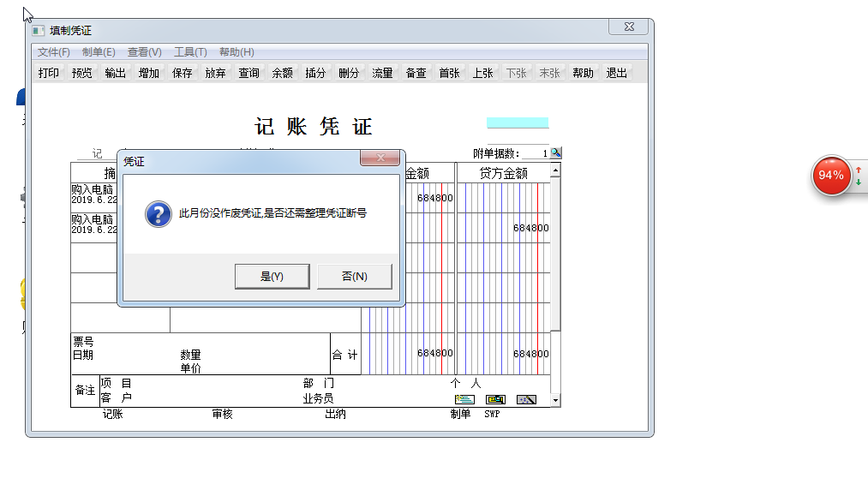Click the 退出 toolbar button
868x484 pixels.
617,73
